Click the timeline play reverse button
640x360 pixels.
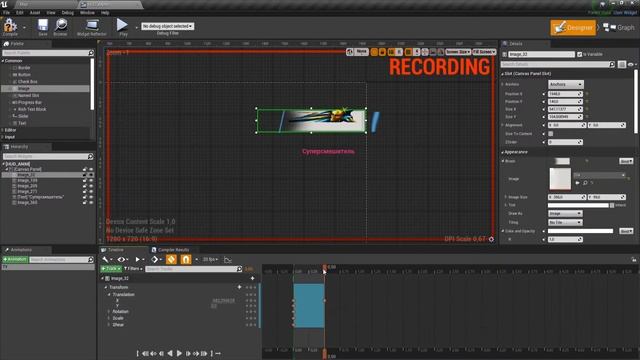click(x=170, y=353)
